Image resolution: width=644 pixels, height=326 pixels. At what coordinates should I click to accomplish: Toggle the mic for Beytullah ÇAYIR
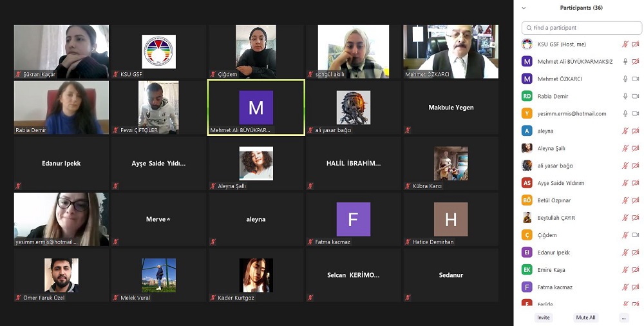[x=625, y=218]
